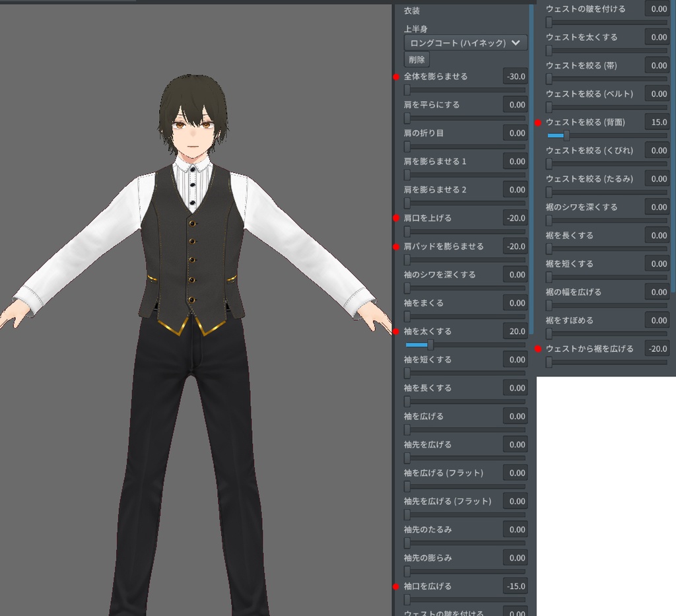Screen dimensions: 676x616
Task: Click the 袖を太くする value field 20.0
Action: point(515,331)
